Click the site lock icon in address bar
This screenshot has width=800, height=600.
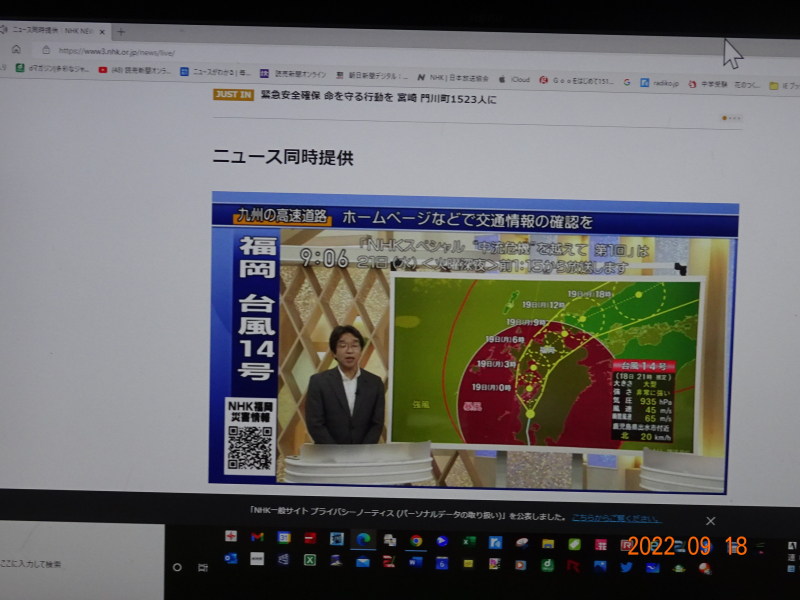pyautogui.click(x=46, y=50)
